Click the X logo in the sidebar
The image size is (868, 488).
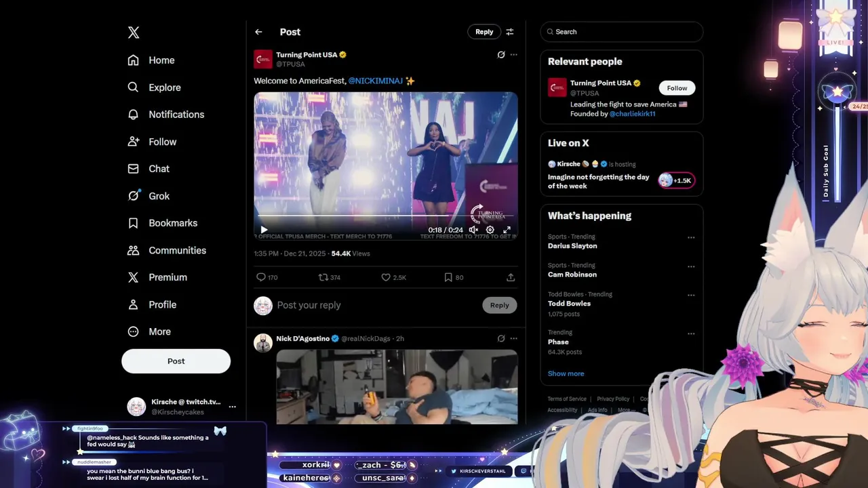tap(134, 33)
